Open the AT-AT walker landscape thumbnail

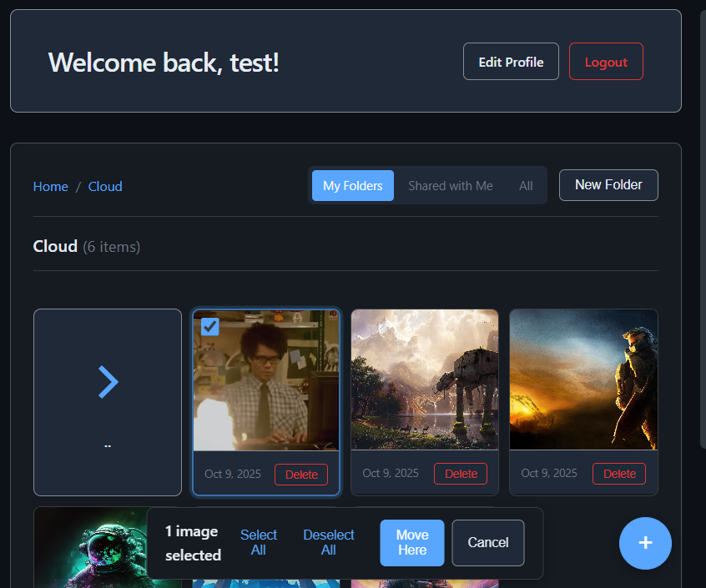point(425,379)
